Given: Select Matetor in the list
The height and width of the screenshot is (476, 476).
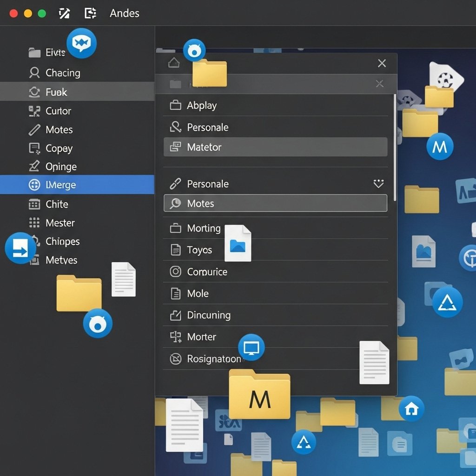Looking at the screenshot, I should [275, 147].
